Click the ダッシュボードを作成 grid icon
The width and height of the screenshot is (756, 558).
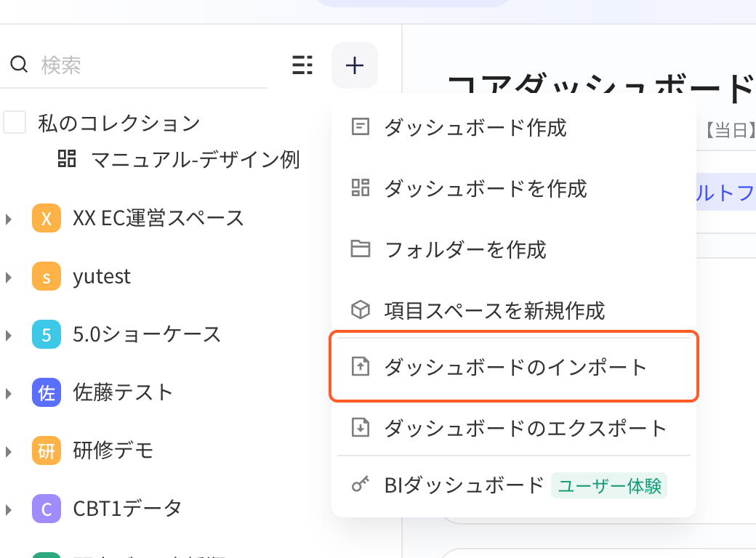(x=360, y=188)
